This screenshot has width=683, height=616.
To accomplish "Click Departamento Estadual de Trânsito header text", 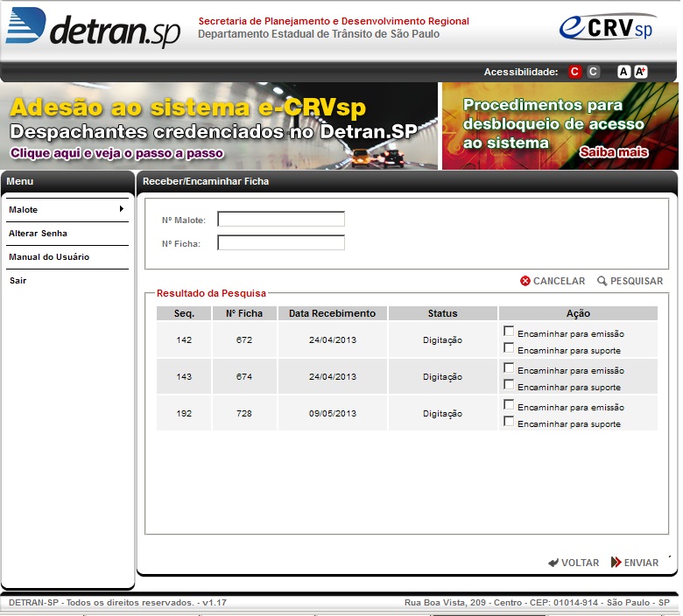I will pos(319,34).
